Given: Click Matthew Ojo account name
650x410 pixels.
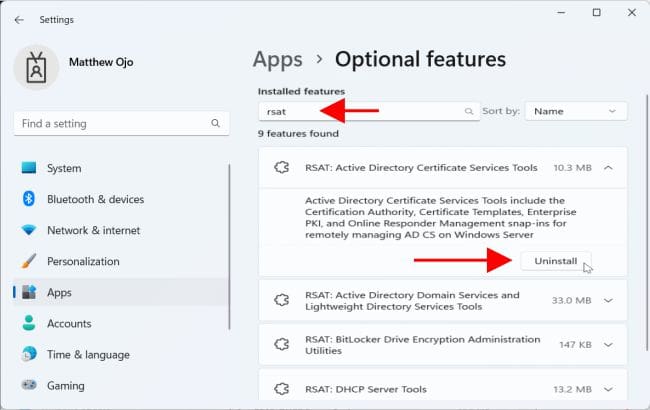Looking at the screenshot, I should click(x=101, y=62).
